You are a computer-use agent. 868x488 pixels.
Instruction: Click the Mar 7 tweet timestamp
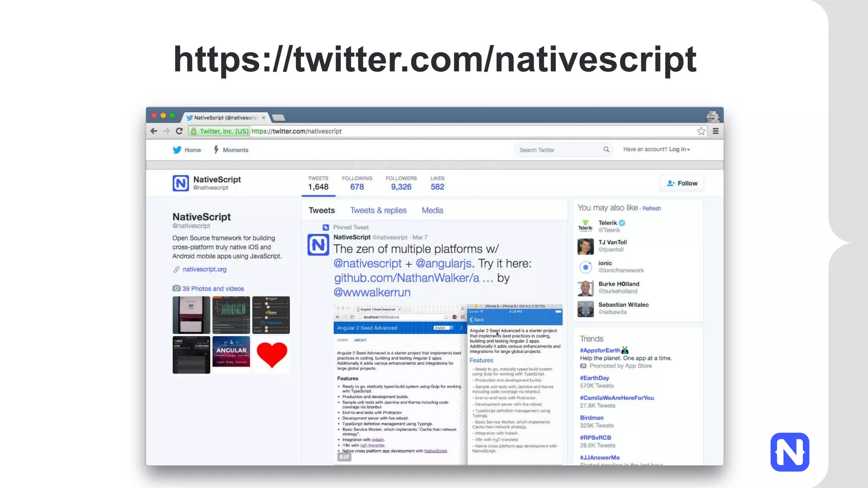[x=420, y=237]
